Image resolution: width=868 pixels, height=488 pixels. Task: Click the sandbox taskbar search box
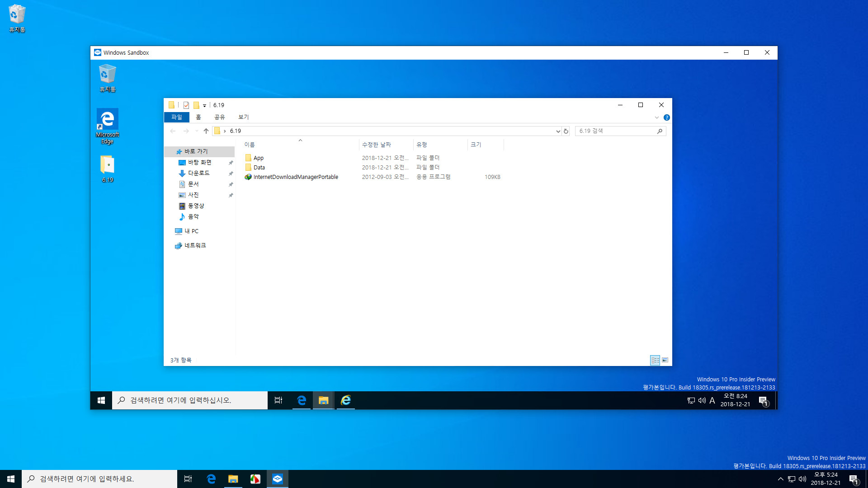[190, 400]
